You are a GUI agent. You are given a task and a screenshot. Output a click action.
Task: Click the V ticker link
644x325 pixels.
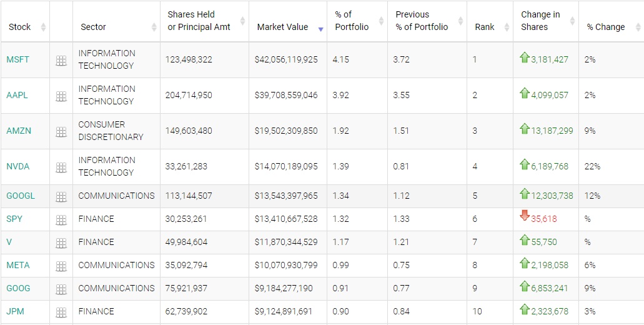(9, 242)
